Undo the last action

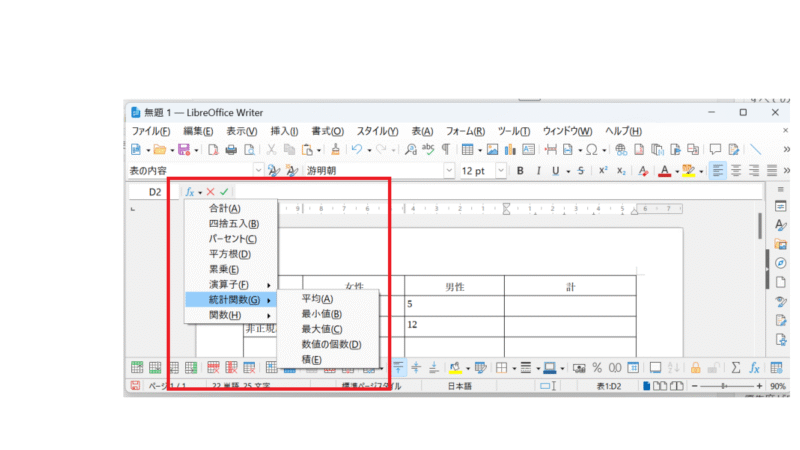(357, 149)
